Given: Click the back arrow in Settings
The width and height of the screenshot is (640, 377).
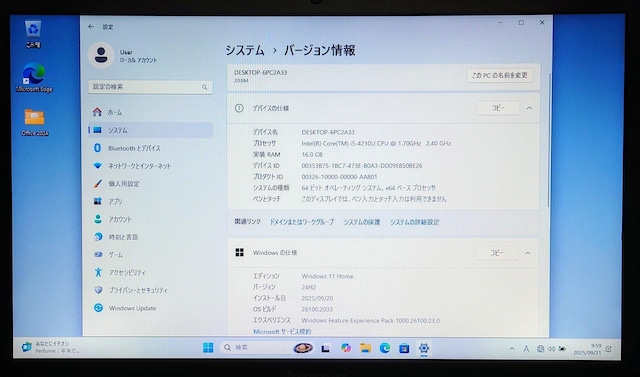Looking at the screenshot, I should 91,27.
